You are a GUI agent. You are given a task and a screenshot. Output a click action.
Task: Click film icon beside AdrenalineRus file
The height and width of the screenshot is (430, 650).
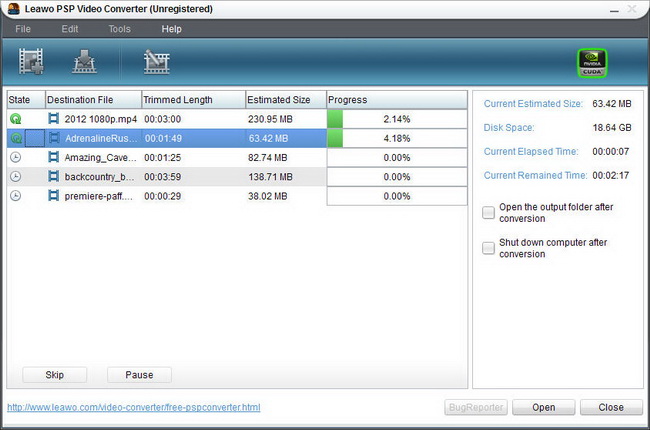(x=53, y=138)
